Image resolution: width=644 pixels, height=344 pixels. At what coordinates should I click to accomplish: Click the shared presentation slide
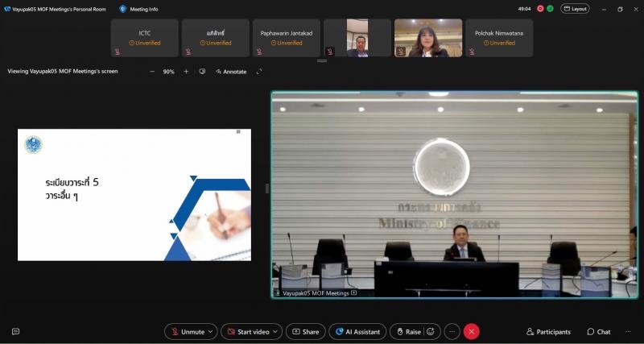[134, 195]
